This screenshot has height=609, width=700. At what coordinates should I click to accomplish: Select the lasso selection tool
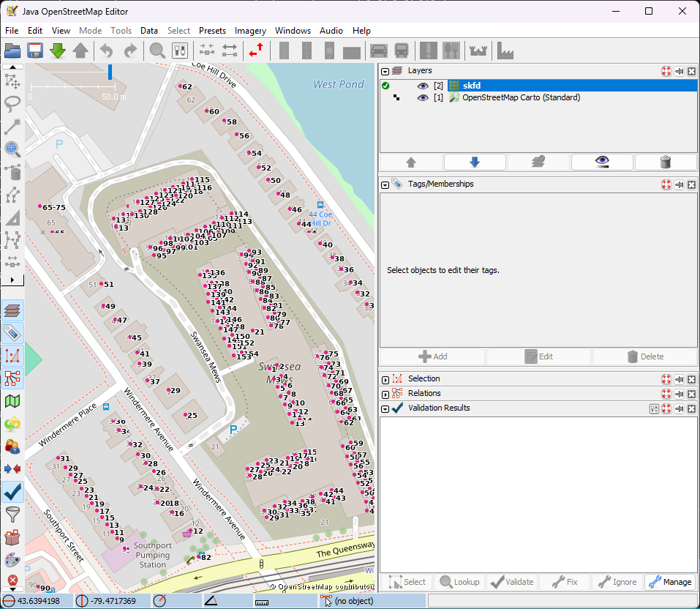[12, 104]
